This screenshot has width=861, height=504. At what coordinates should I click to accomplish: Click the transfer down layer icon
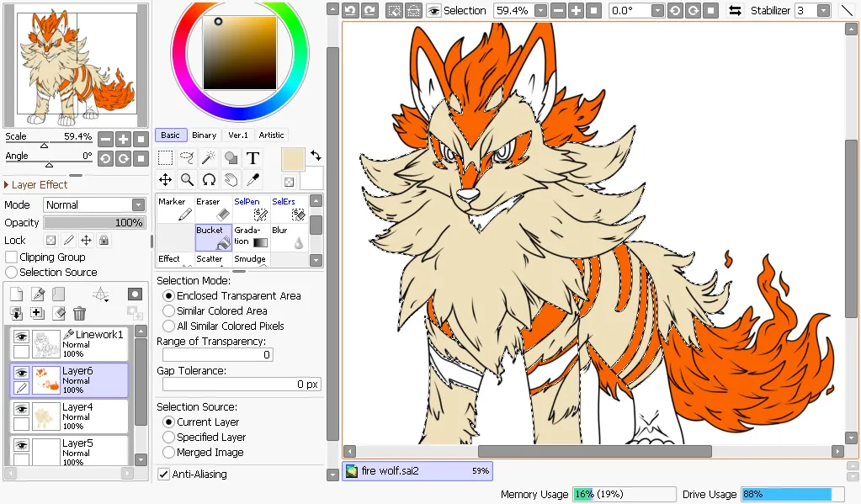point(17,314)
